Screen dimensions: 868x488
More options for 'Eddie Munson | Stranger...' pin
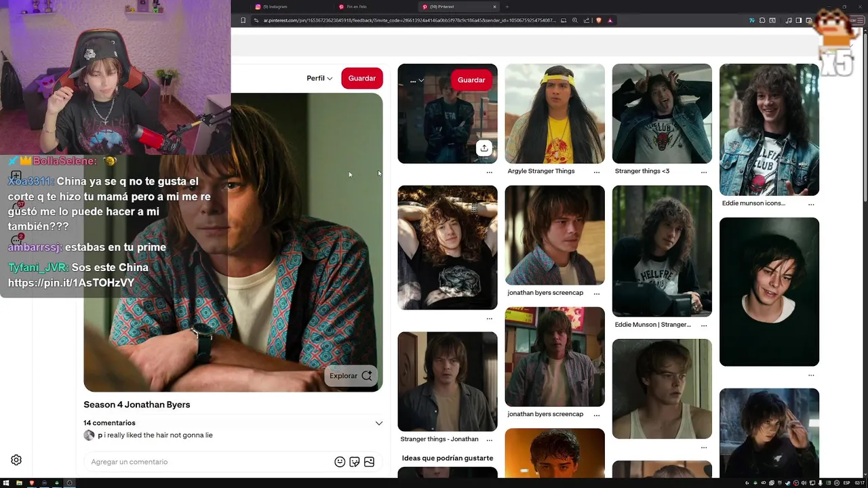[x=704, y=325]
